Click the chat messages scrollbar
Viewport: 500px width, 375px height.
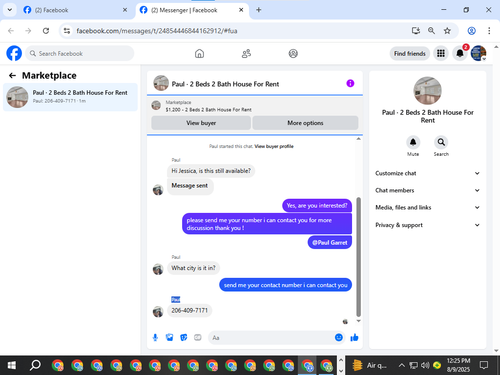click(359, 257)
